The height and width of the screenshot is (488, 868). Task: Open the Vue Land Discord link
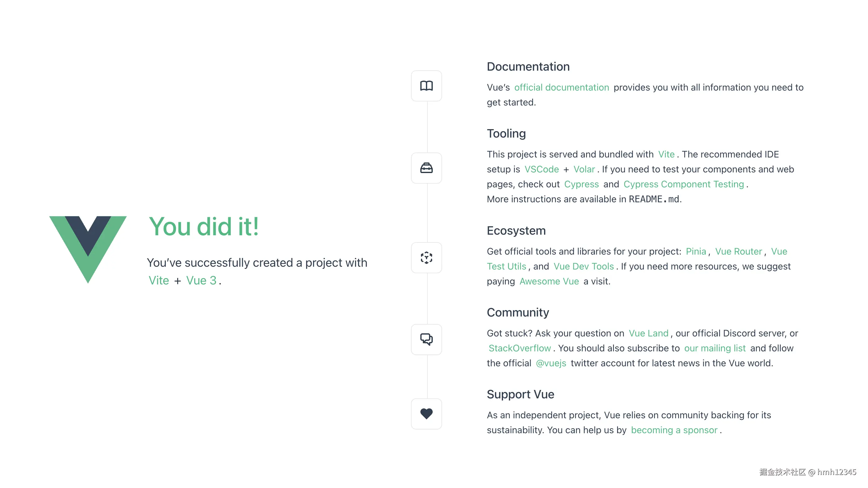(x=648, y=333)
